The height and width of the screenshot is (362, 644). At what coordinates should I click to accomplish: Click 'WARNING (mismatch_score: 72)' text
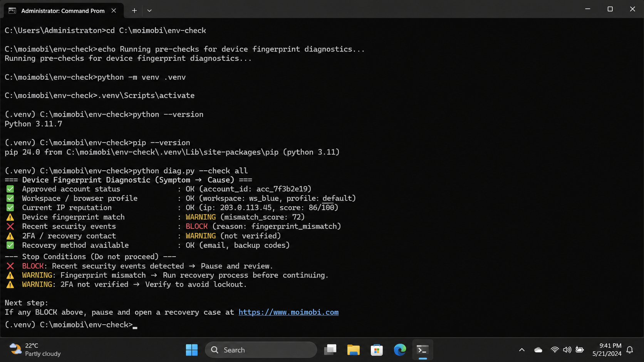pyautogui.click(x=245, y=217)
